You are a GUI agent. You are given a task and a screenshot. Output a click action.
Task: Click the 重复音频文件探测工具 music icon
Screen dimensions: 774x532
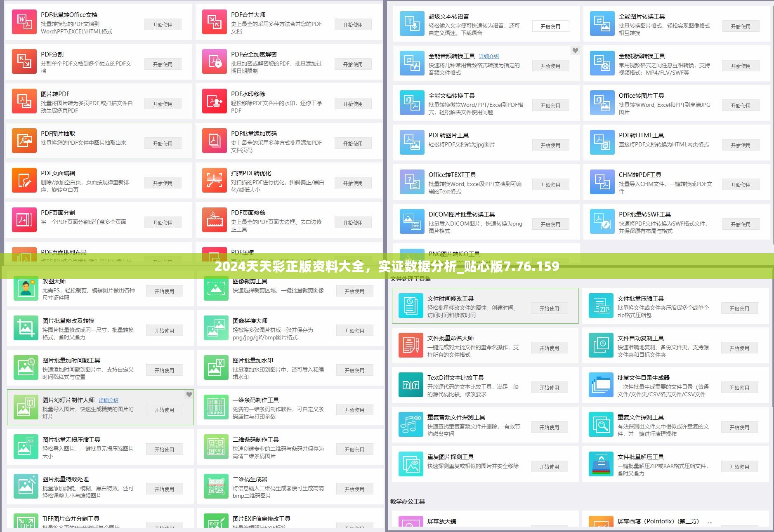[411, 424]
